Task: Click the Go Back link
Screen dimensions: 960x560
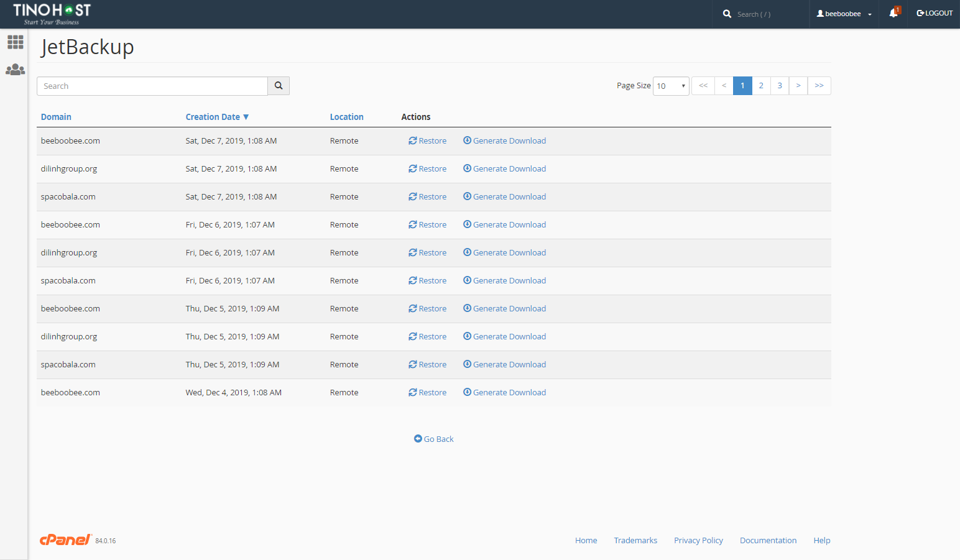Action: (x=434, y=439)
